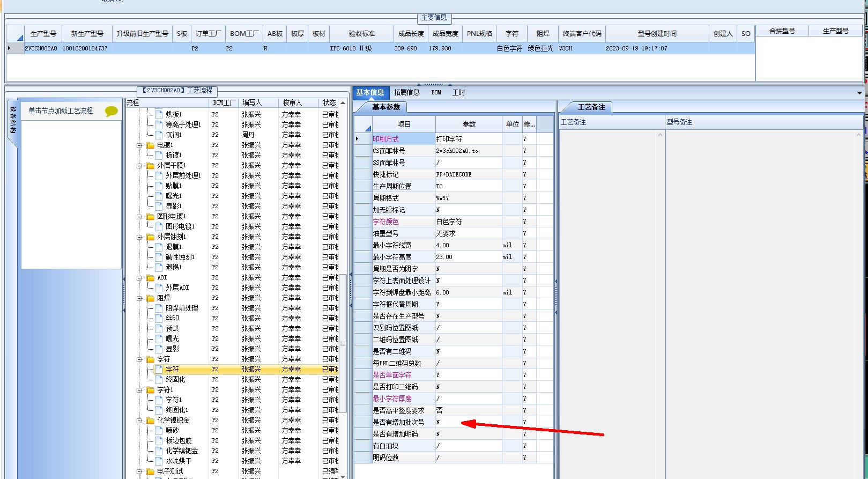Collapse the 电子测试 folder node

(139, 471)
